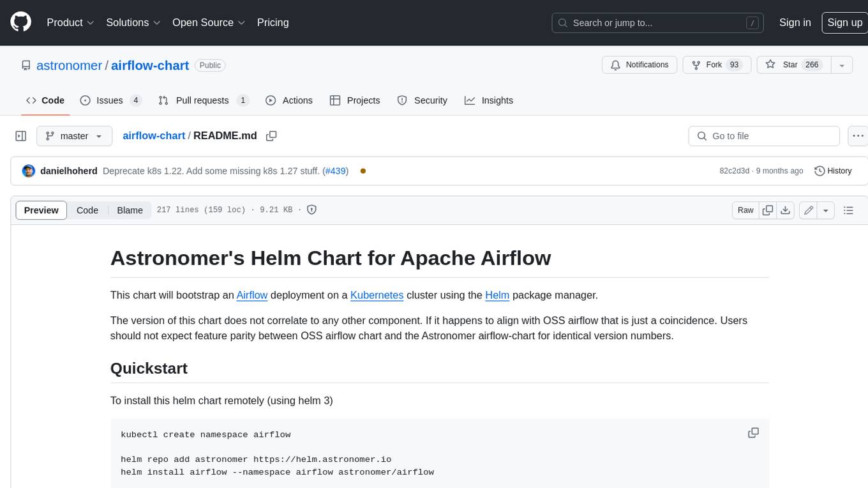The width and height of the screenshot is (868, 488).
Task: Open the Projects tab
Action: coord(355,100)
